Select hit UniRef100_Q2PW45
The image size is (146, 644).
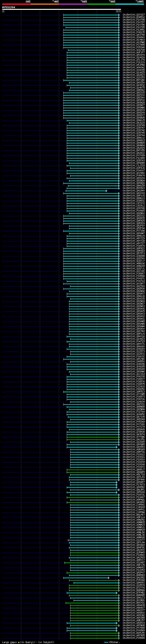[134, 552]
